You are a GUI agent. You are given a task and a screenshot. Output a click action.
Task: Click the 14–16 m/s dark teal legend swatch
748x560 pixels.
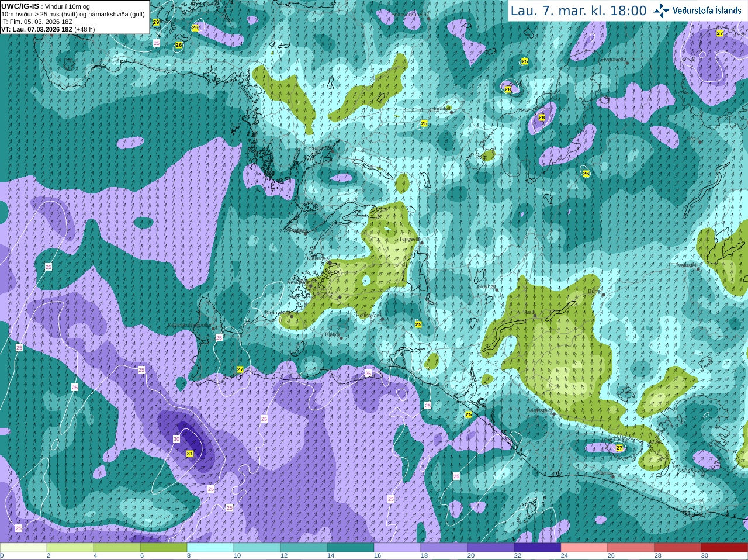pyautogui.click(x=351, y=548)
